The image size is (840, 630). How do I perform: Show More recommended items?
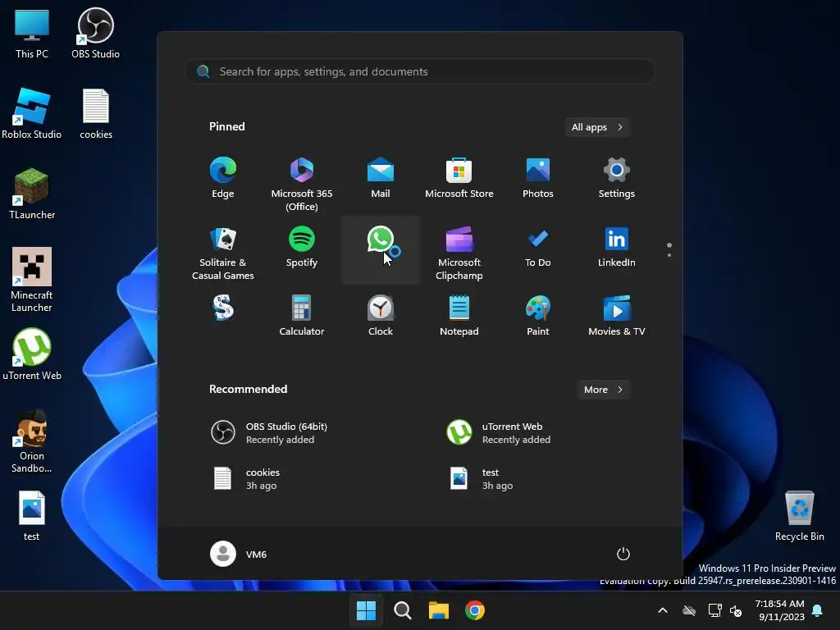tap(603, 390)
